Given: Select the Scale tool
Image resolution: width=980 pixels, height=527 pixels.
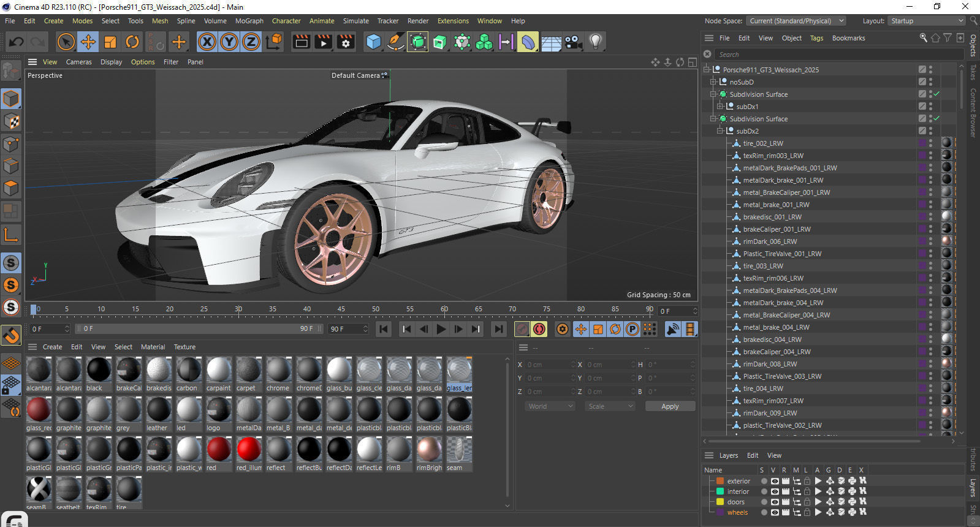Looking at the screenshot, I should coord(110,42).
